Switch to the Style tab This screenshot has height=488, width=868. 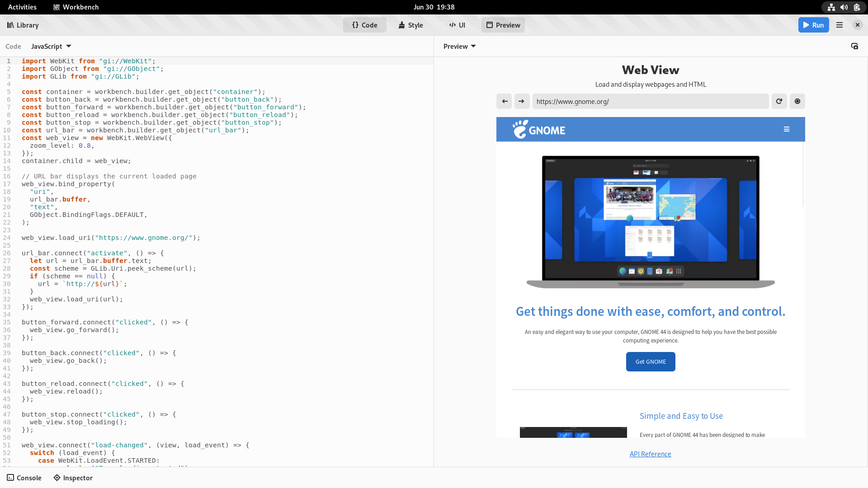click(x=411, y=25)
